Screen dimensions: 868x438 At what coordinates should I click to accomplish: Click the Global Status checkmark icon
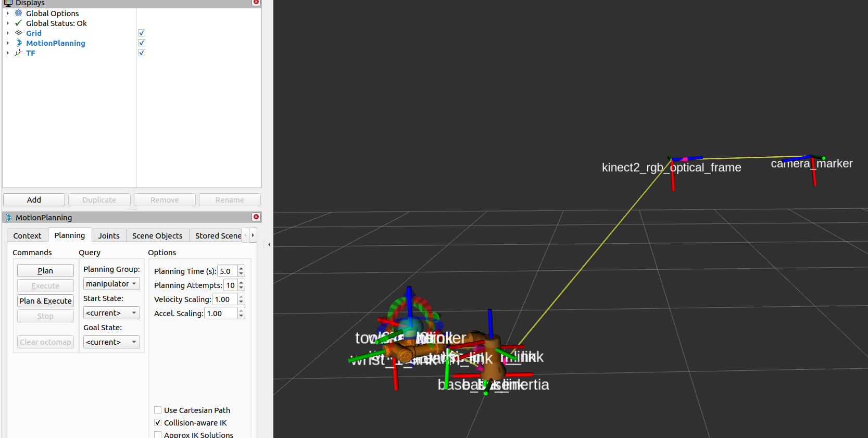pyautogui.click(x=19, y=23)
